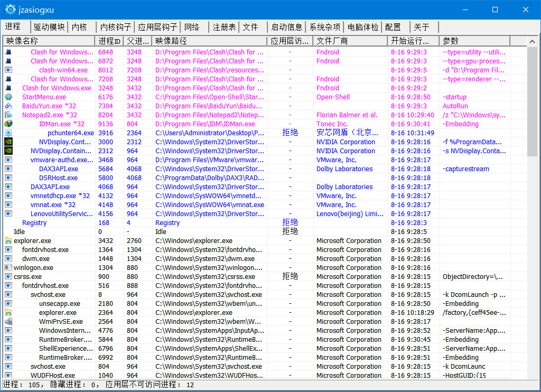Click the NVIDIA icon for NVDisplay.Cont... PID 3000
This screenshot has width=541, height=392.
click(x=8, y=142)
